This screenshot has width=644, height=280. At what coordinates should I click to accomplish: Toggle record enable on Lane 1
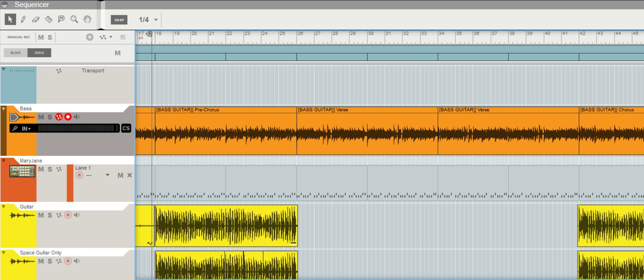pyautogui.click(x=79, y=175)
